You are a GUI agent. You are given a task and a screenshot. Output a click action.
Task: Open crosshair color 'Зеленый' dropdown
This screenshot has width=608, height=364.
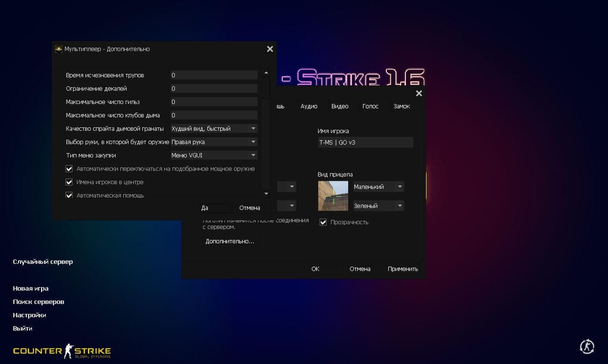(378, 206)
